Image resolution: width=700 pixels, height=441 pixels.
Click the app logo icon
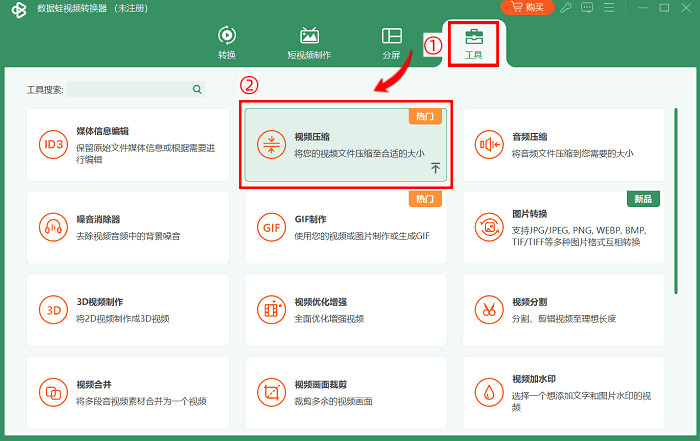click(x=19, y=9)
